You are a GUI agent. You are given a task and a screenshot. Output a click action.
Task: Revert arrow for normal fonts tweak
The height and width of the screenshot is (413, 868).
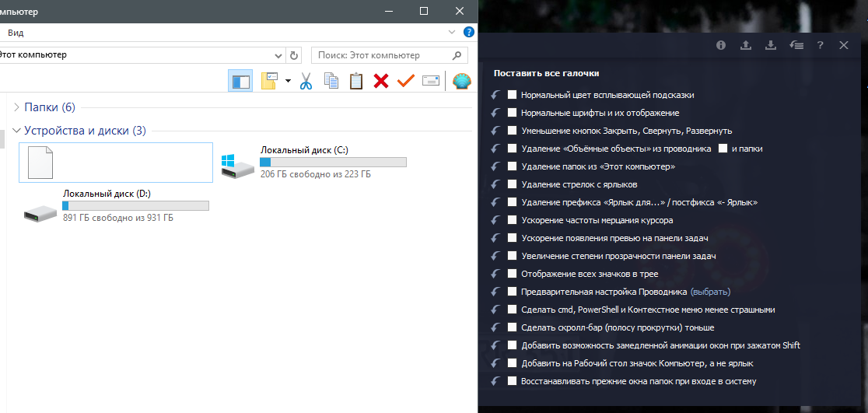point(495,113)
